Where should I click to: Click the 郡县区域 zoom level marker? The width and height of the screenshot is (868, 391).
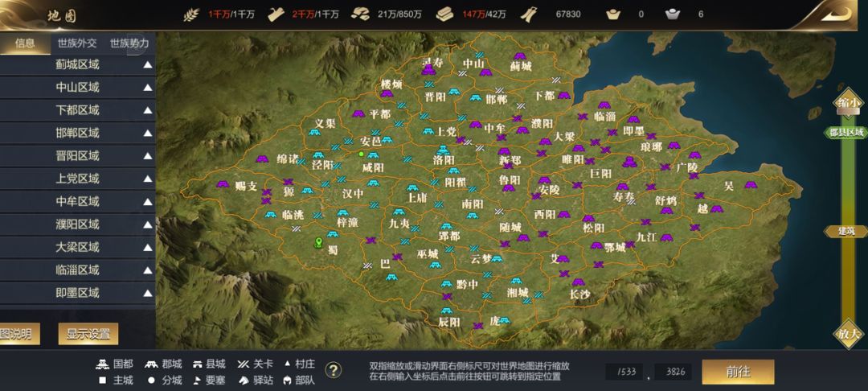coord(845,133)
